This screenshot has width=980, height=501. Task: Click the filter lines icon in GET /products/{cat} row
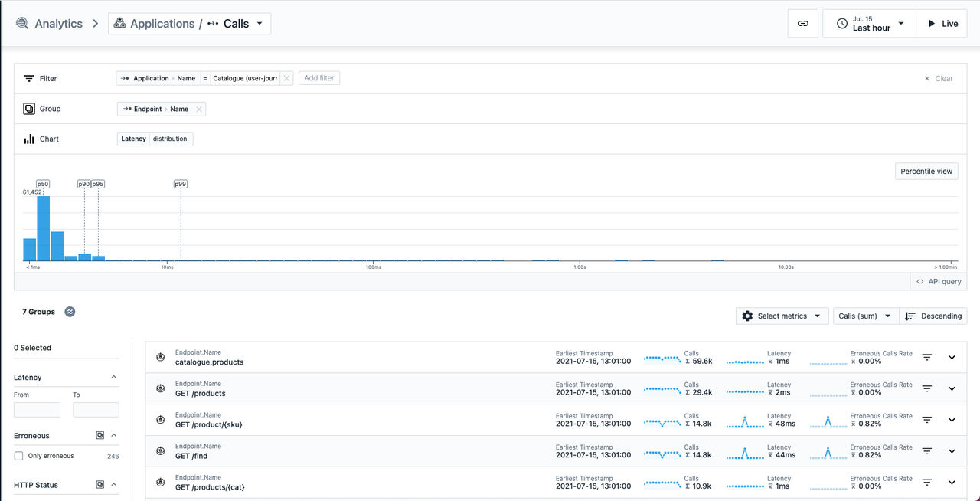point(926,483)
